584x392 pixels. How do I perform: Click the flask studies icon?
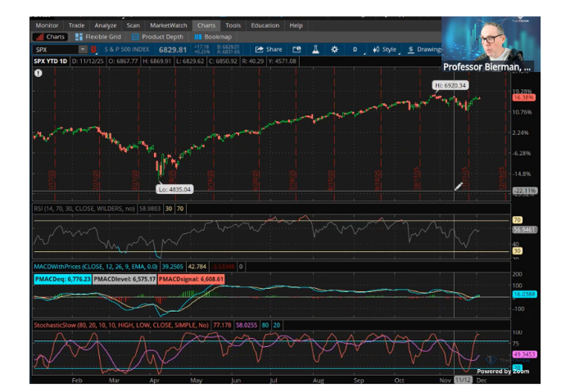(x=314, y=49)
